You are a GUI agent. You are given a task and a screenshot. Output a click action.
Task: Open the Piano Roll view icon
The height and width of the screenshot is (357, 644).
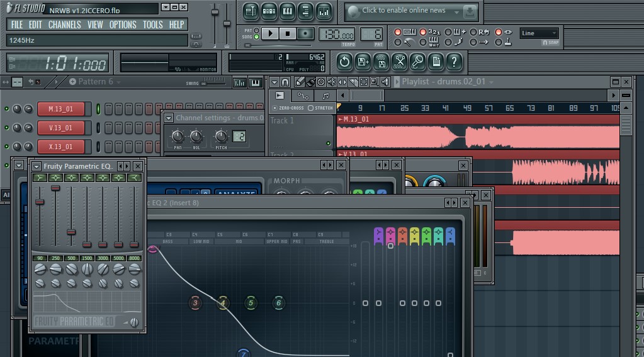288,11
